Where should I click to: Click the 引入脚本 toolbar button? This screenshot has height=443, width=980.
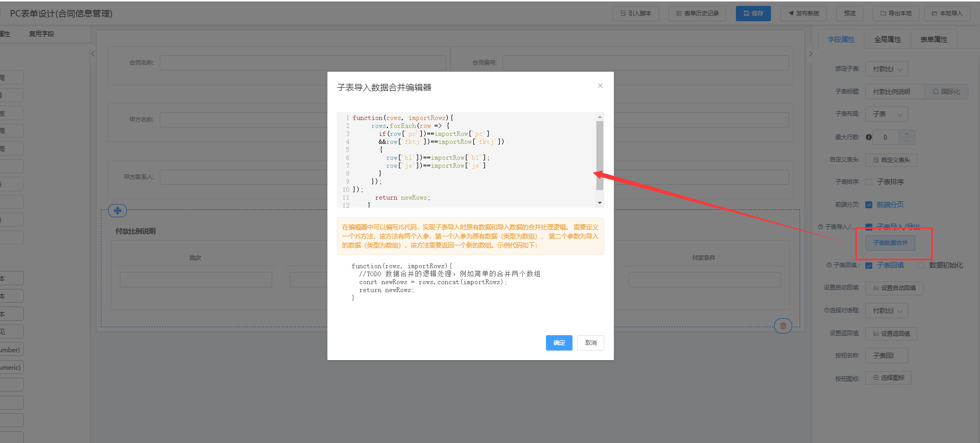pos(636,13)
